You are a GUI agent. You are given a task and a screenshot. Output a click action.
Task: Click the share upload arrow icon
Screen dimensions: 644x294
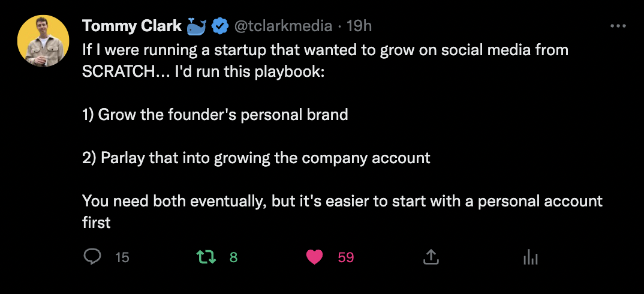(x=430, y=257)
